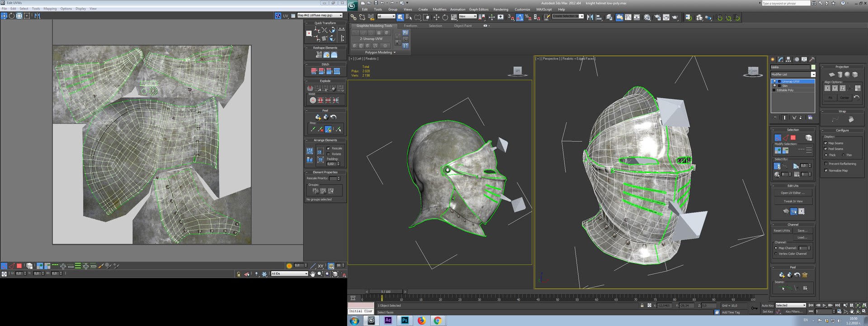The height and width of the screenshot is (326, 868).
Task: Expand the Polygon Modeling panel dropdown
Action: pos(380,53)
